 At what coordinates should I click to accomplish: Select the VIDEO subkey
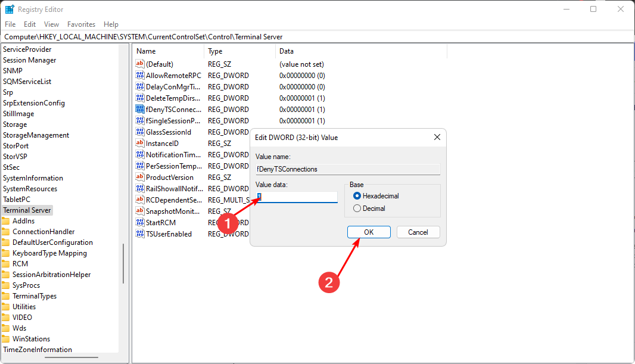pyautogui.click(x=22, y=318)
